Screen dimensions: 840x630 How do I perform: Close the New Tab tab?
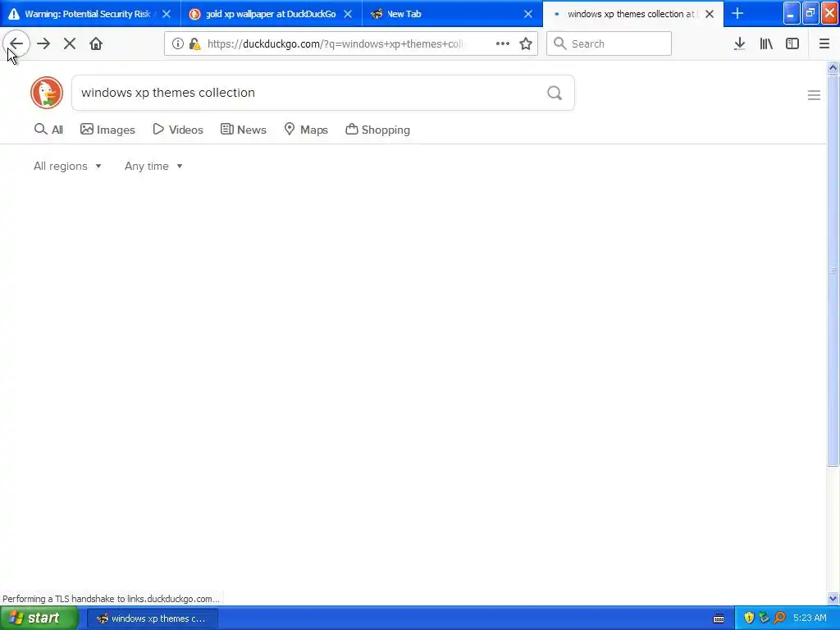click(528, 14)
